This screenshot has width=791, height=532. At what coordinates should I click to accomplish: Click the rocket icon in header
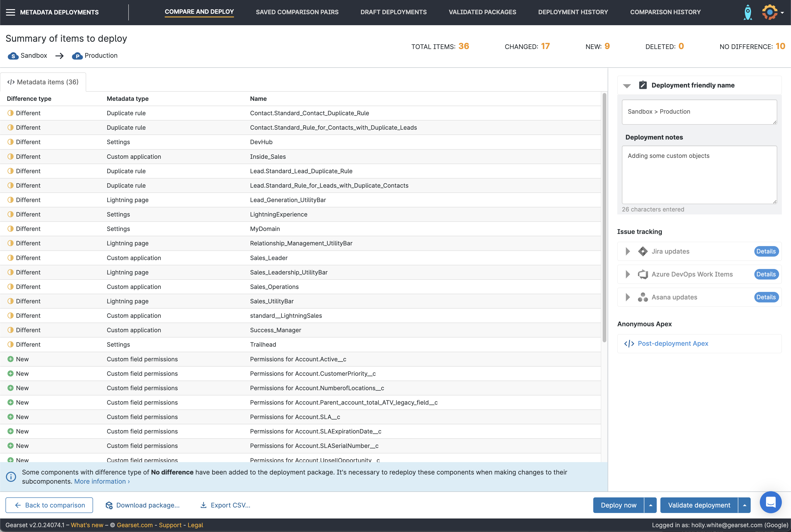click(747, 12)
